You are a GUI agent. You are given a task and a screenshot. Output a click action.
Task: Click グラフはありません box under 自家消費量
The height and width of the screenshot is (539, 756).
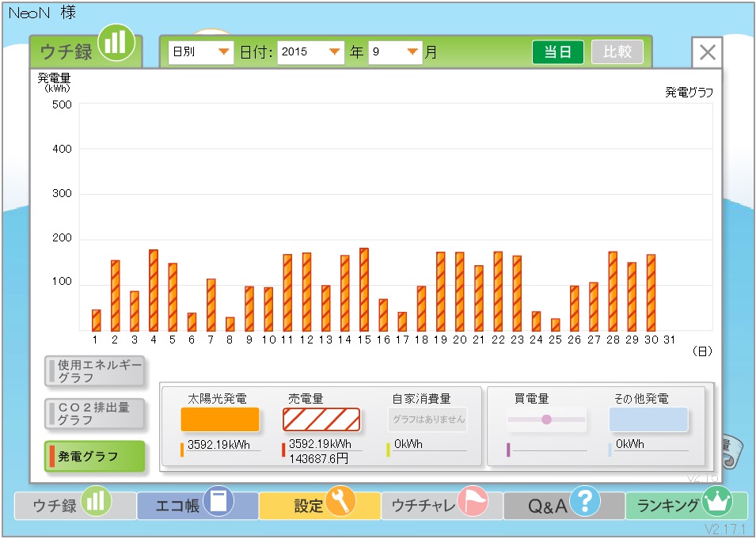(x=427, y=419)
